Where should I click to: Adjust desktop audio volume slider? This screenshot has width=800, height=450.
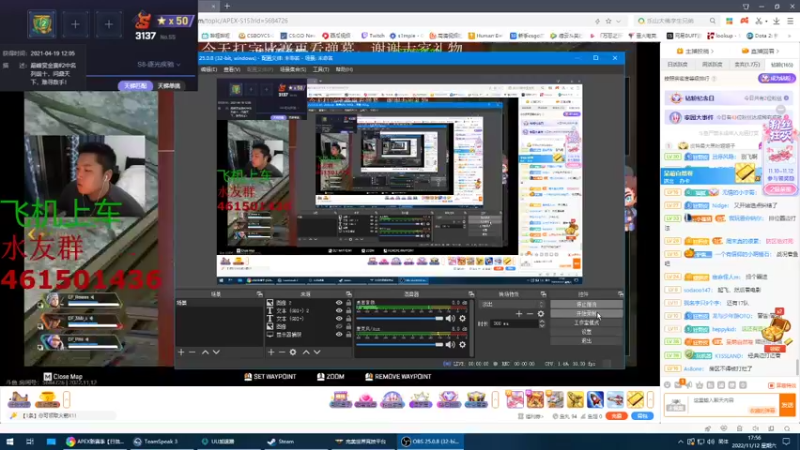[x=399, y=318]
